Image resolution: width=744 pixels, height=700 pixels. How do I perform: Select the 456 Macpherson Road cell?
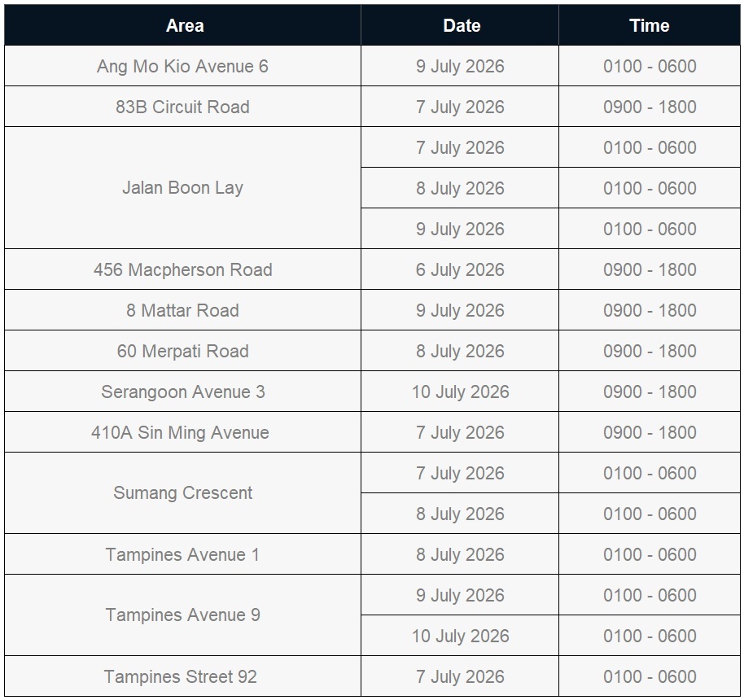pyautogui.click(x=182, y=269)
